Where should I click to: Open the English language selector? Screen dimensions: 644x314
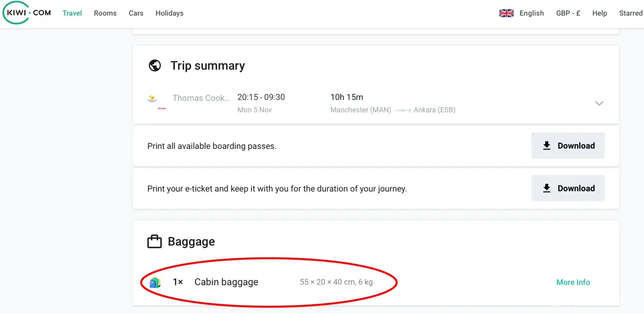pos(531,13)
